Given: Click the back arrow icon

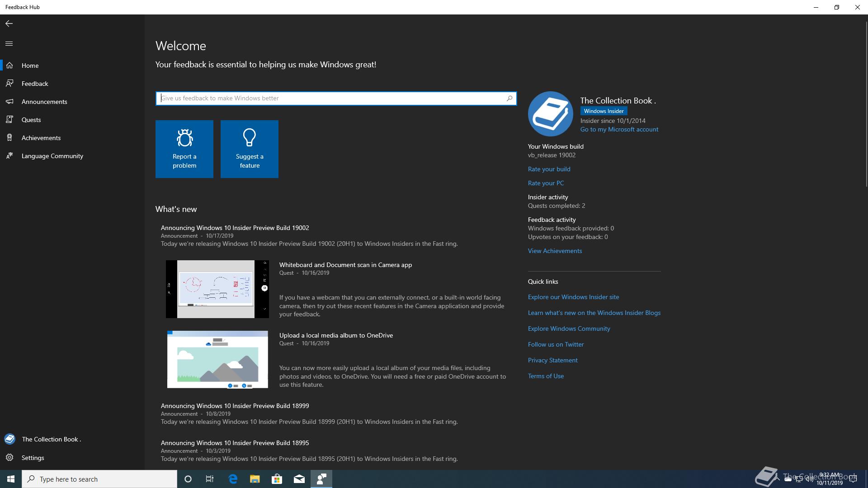Looking at the screenshot, I should click(9, 23).
